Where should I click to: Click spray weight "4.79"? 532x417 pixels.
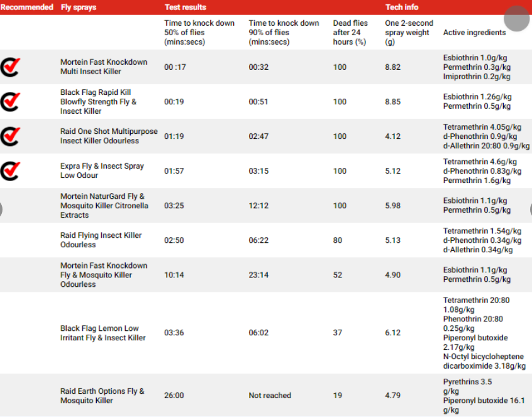393,395
